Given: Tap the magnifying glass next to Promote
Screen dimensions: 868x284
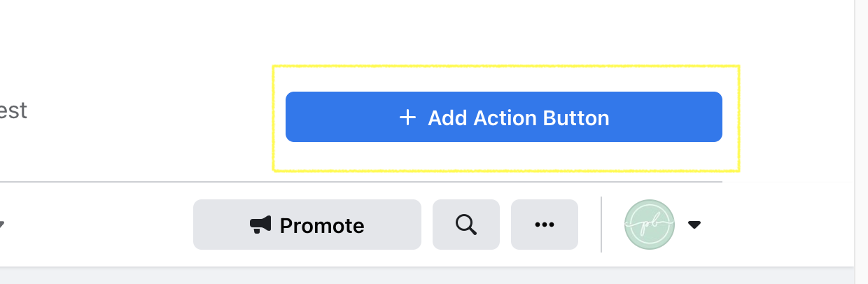Looking at the screenshot, I should (x=466, y=225).
